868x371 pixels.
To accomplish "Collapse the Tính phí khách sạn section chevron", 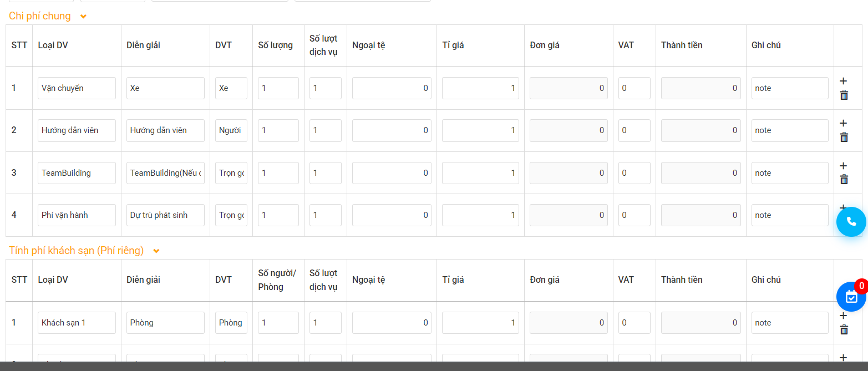I will (156, 251).
